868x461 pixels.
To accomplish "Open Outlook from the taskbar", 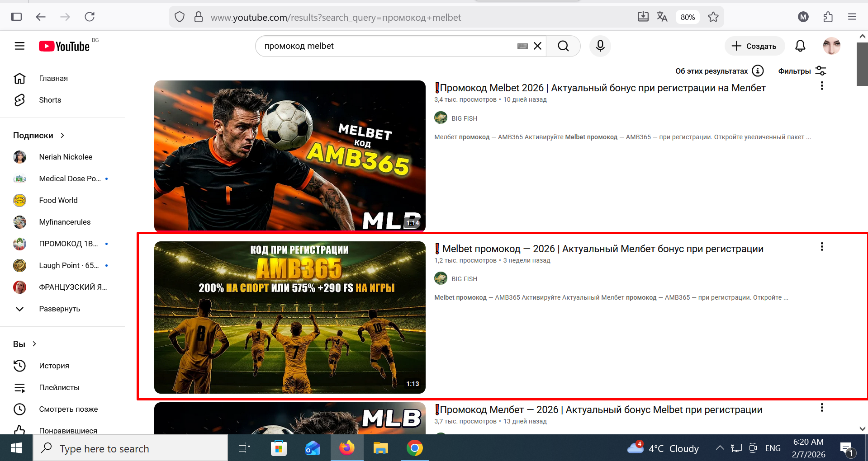I will 313,448.
